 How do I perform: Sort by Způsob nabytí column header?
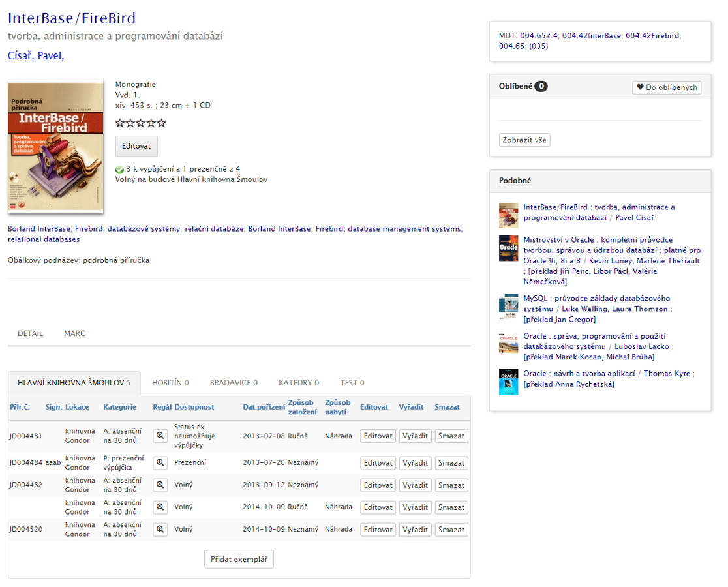(x=337, y=407)
